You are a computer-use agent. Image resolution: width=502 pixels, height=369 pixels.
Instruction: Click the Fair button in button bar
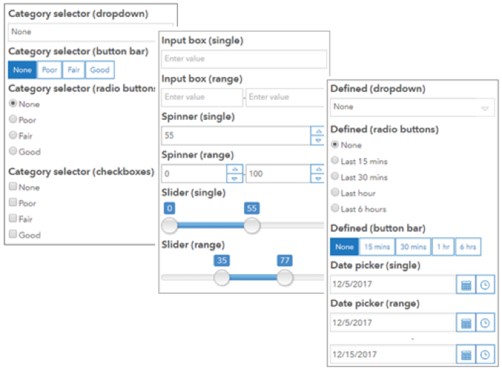tap(74, 70)
